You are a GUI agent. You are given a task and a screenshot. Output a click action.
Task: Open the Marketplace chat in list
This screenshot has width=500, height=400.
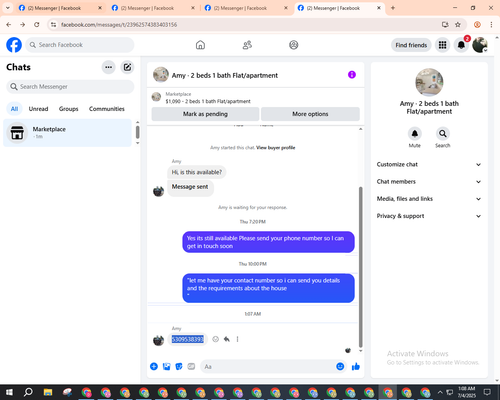pyautogui.click(x=68, y=133)
